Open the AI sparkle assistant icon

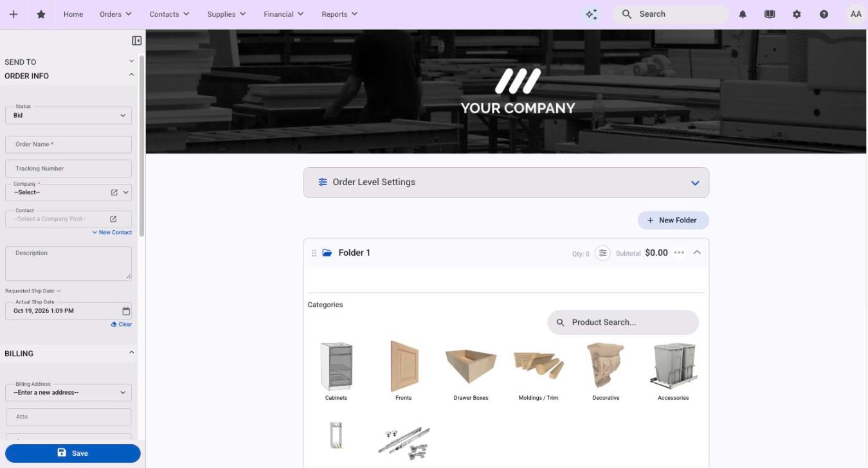[592, 14]
